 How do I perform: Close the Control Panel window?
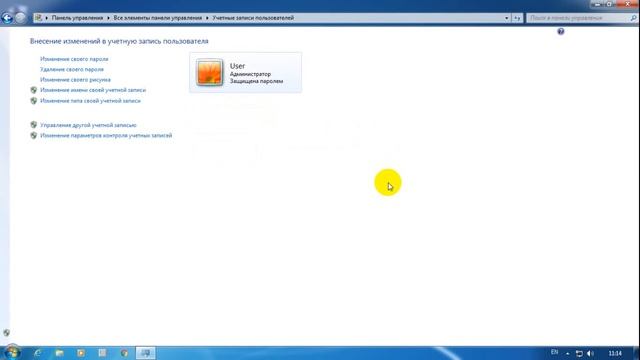(627, 4)
